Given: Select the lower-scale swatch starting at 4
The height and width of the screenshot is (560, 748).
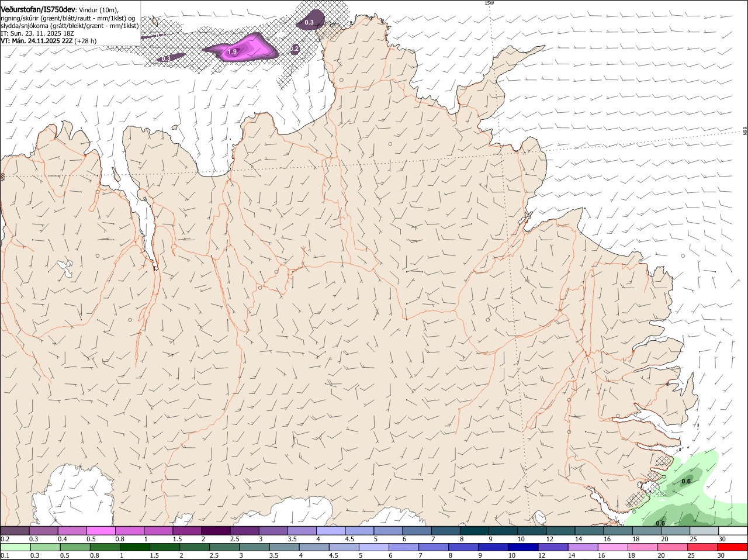Looking at the screenshot, I should tap(314, 547).
